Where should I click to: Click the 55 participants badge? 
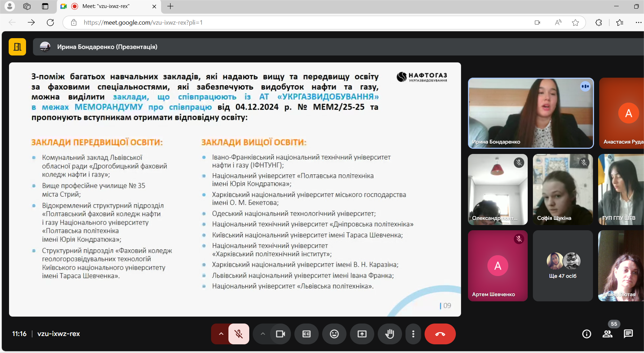tap(614, 324)
